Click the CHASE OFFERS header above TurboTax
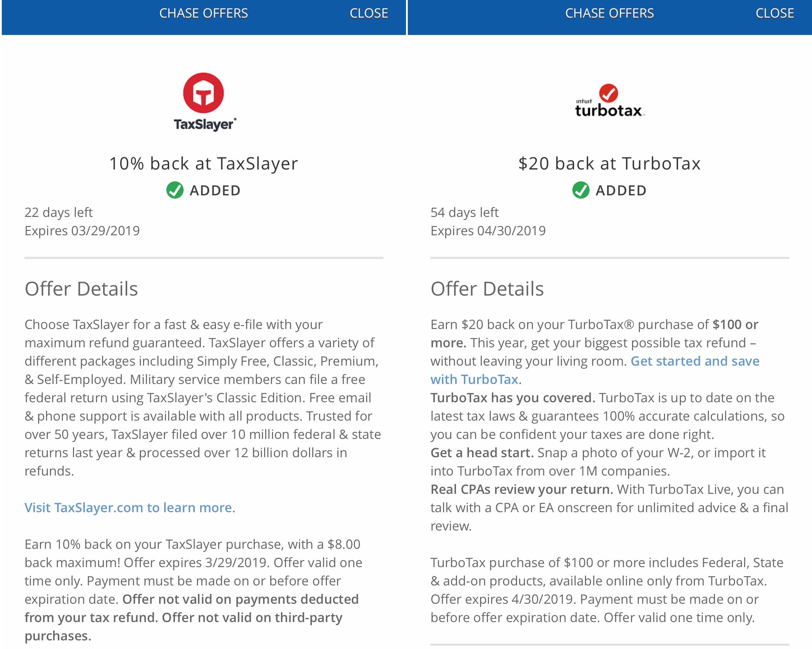 coord(610,14)
